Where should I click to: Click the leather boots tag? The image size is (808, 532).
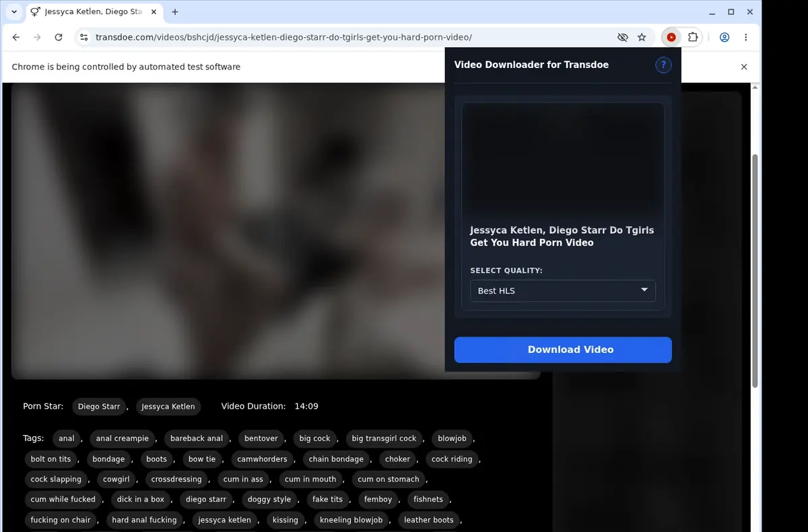click(x=429, y=520)
